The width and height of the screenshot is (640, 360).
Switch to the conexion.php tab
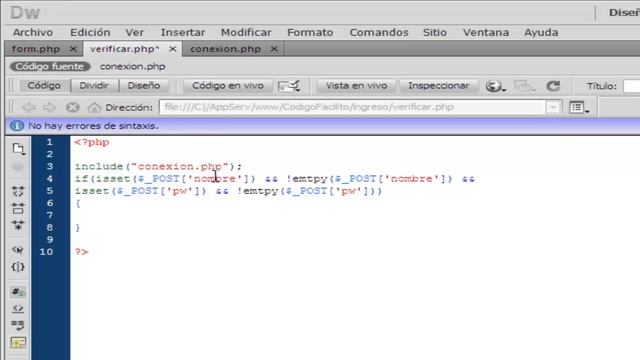click(225, 49)
